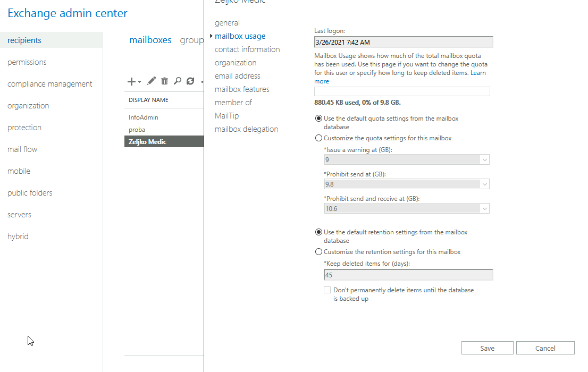The width and height of the screenshot is (588, 372).
Task: Switch to the groups tab
Action: pos(191,40)
